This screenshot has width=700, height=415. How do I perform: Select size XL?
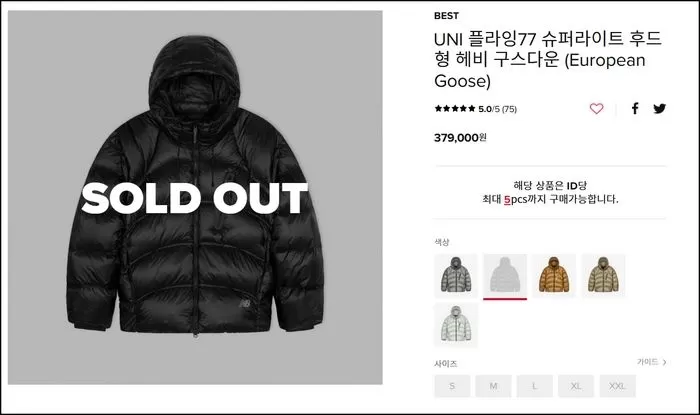(576, 386)
